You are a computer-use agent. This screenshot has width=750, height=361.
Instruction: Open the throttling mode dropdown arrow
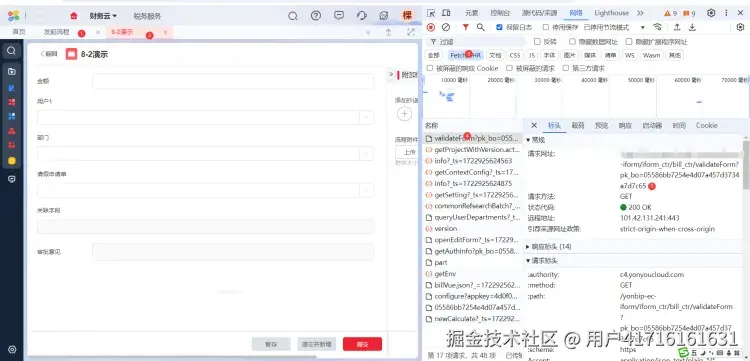point(642,27)
